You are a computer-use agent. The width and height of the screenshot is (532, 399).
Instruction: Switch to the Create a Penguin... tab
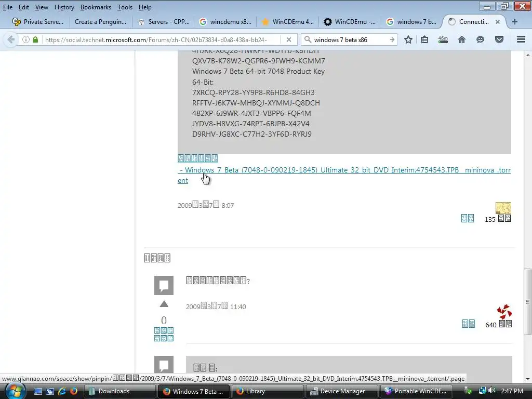(x=100, y=22)
